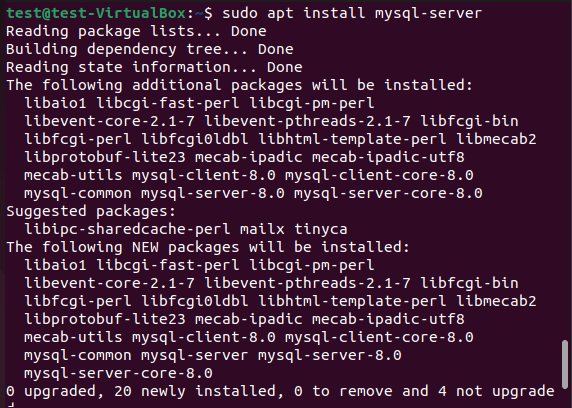Screen dimensions: 572x408
Task: Click the test@test-VirtualBox prompt text
Action: 96,13
